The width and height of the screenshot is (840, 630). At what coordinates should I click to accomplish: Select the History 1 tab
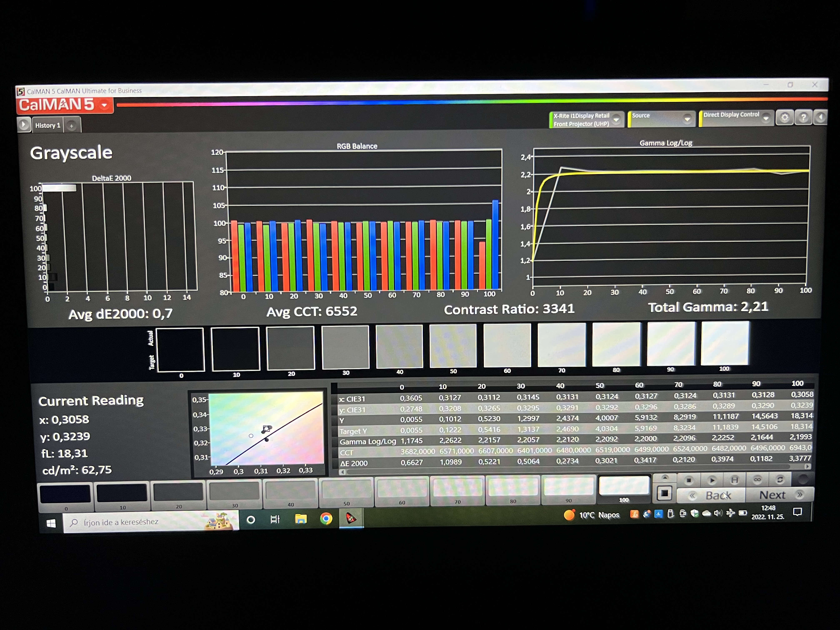pos(48,125)
